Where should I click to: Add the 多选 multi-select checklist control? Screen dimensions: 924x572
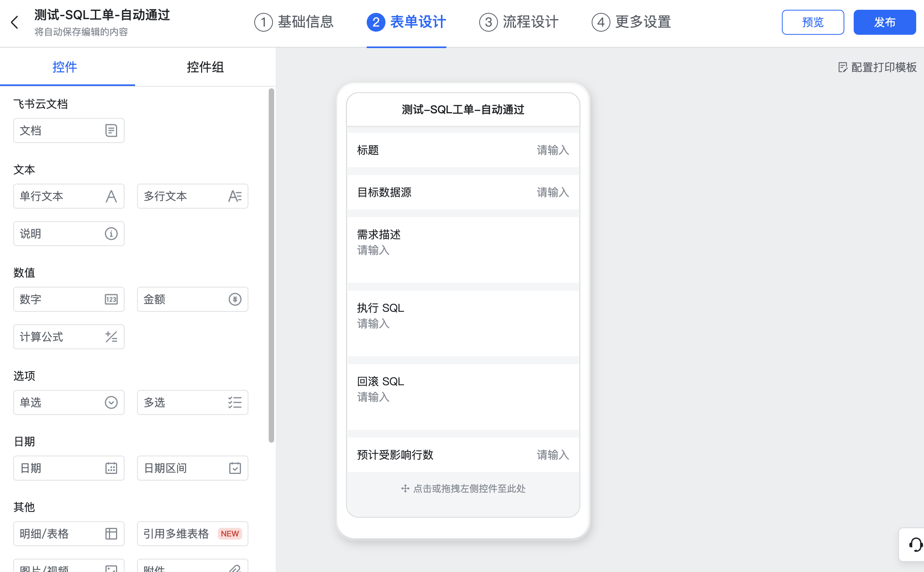[x=193, y=402]
